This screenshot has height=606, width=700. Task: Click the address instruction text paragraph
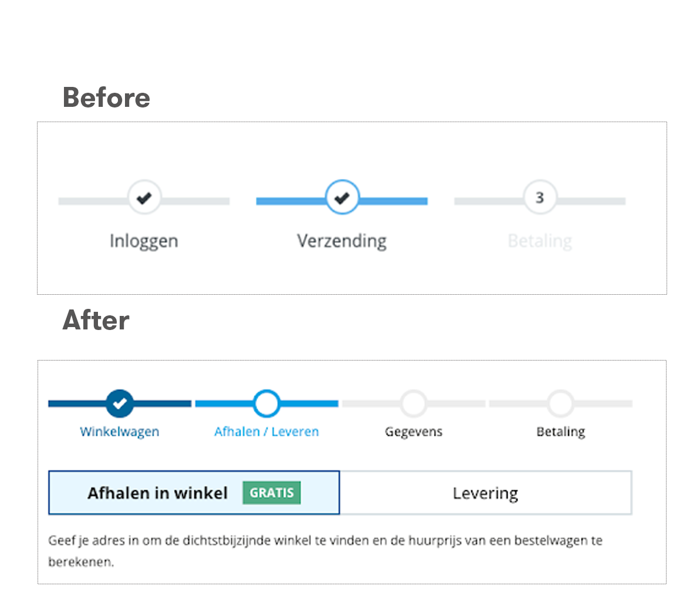[x=326, y=551]
